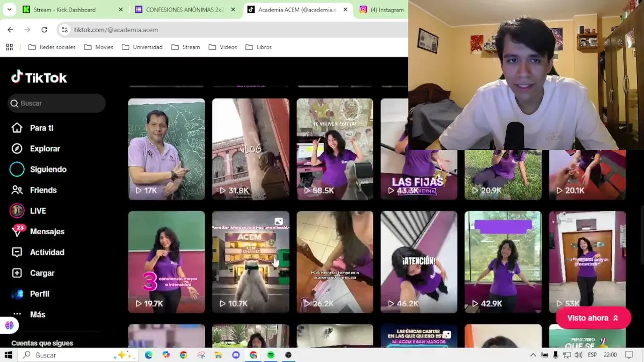
Task: Open your Perfil page
Action: pos(30,294)
